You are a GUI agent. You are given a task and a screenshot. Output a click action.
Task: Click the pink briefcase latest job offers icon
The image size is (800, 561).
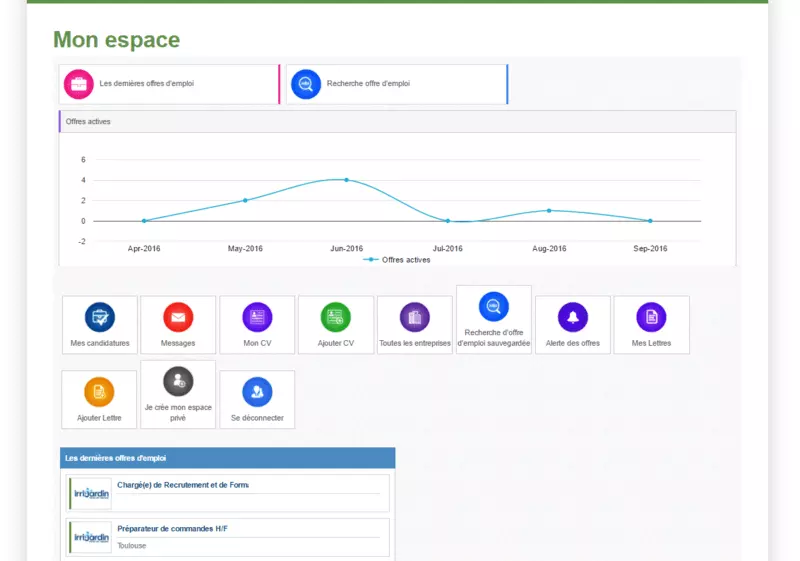click(x=79, y=84)
